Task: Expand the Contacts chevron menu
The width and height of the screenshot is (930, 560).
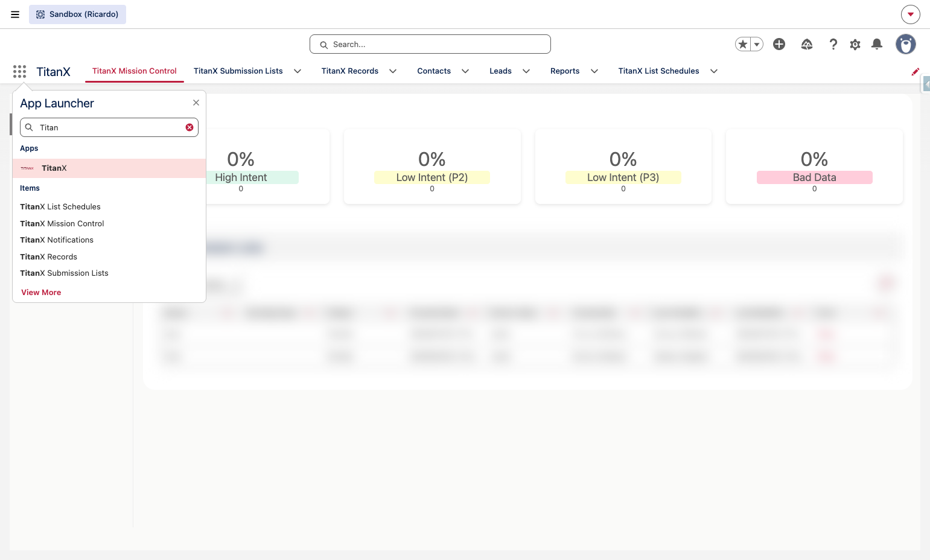Action: pyautogui.click(x=465, y=71)
